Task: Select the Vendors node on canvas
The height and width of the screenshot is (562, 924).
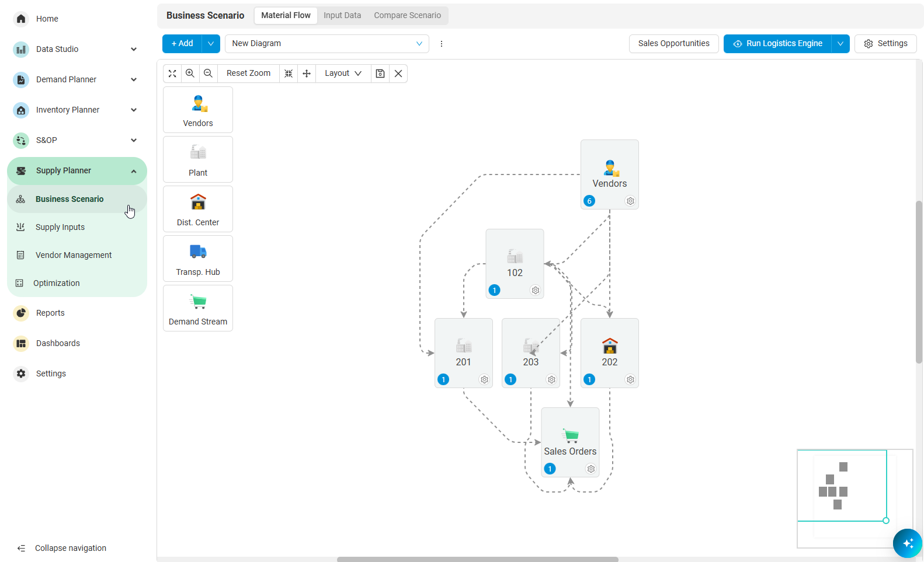Action: click(610, 174)
